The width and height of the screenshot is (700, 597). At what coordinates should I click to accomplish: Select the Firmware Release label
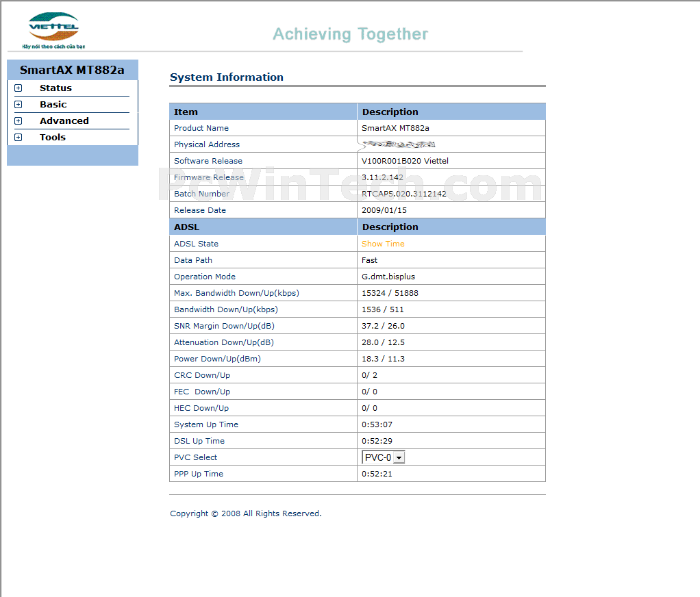(x=209, y=177)
